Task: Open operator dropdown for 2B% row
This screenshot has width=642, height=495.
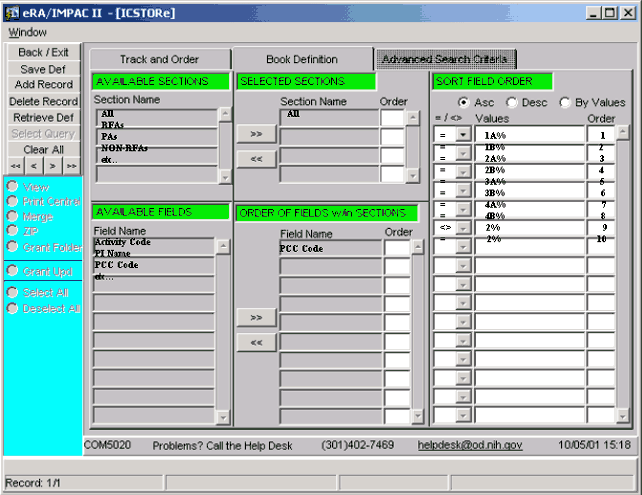Action: click(463, 172)
